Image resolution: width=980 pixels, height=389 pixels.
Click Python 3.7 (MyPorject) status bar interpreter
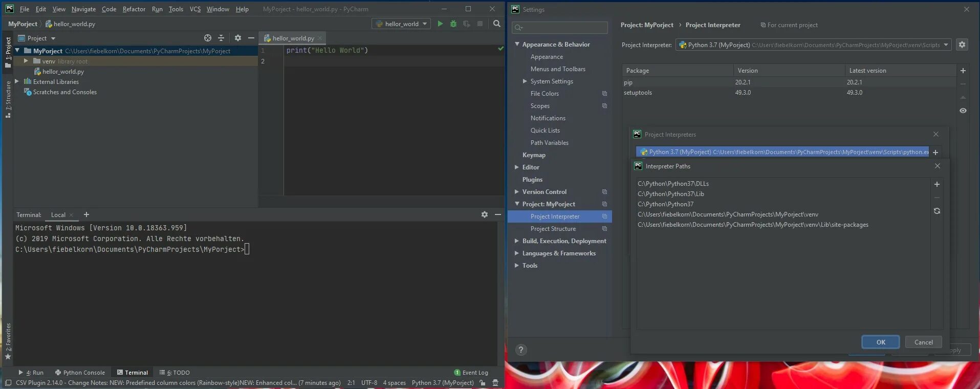pyautogui.click(x=443, y=382)
